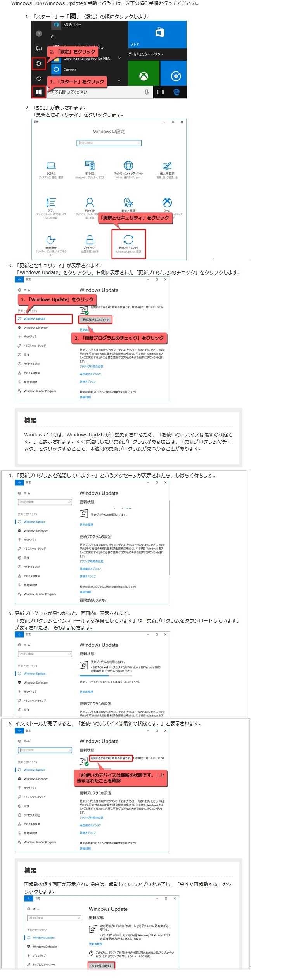Click the Task View icon in the taskbar
This screenshot has width=289, height=980.
tap(160, 92)
